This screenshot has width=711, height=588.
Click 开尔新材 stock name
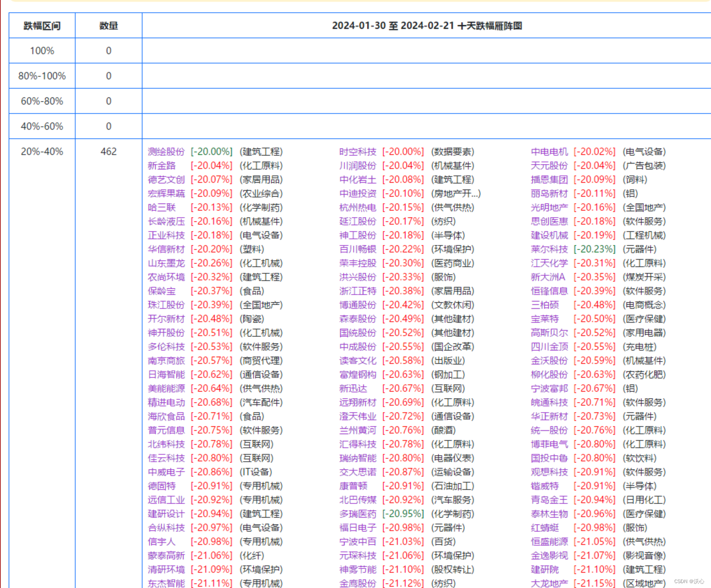click(x=166, y=319)
